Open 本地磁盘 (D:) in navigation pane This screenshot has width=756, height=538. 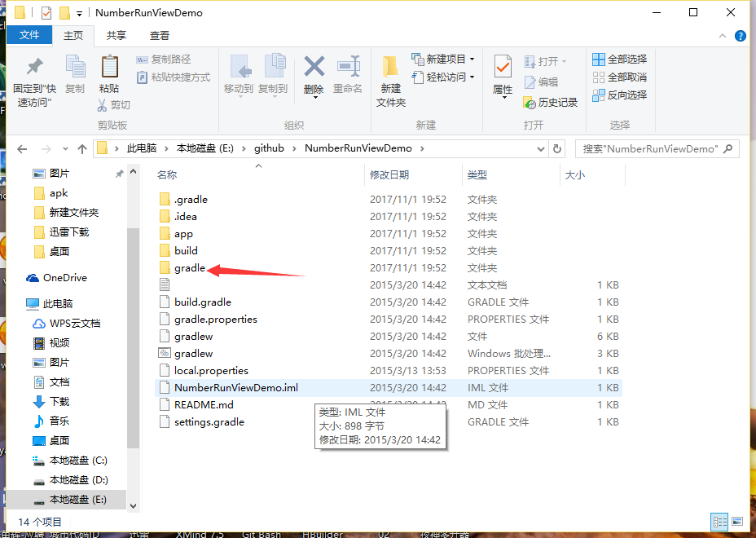click(78, 480)
